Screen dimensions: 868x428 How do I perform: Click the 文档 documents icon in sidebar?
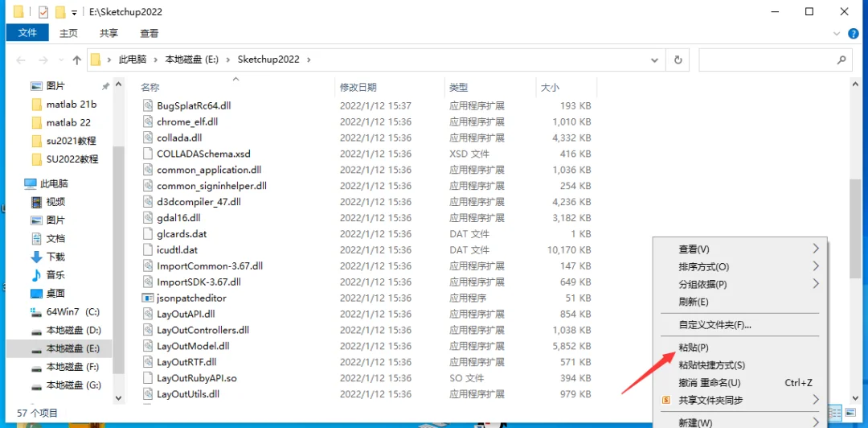click(x=36, y=238)
